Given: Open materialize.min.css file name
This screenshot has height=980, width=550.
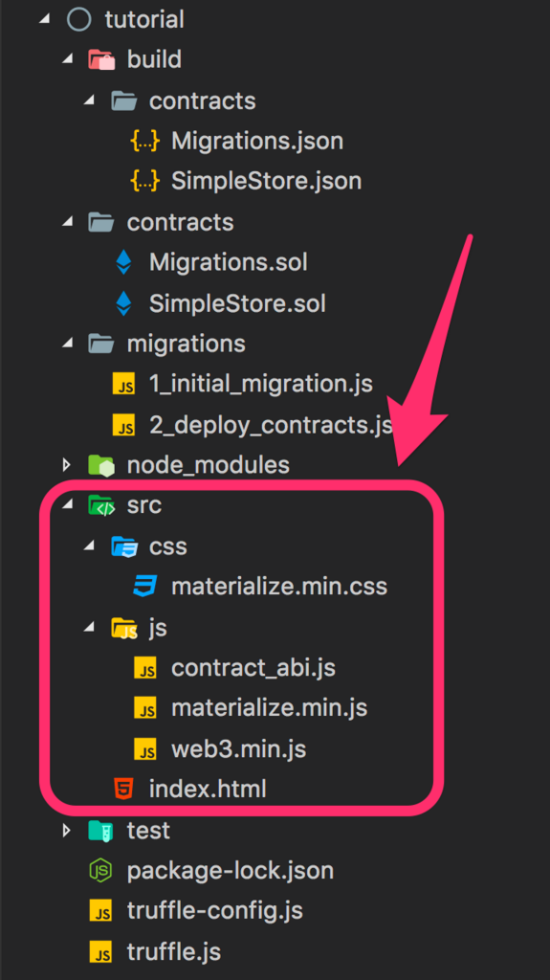Looking at the screenshot, I should point(279,587).
